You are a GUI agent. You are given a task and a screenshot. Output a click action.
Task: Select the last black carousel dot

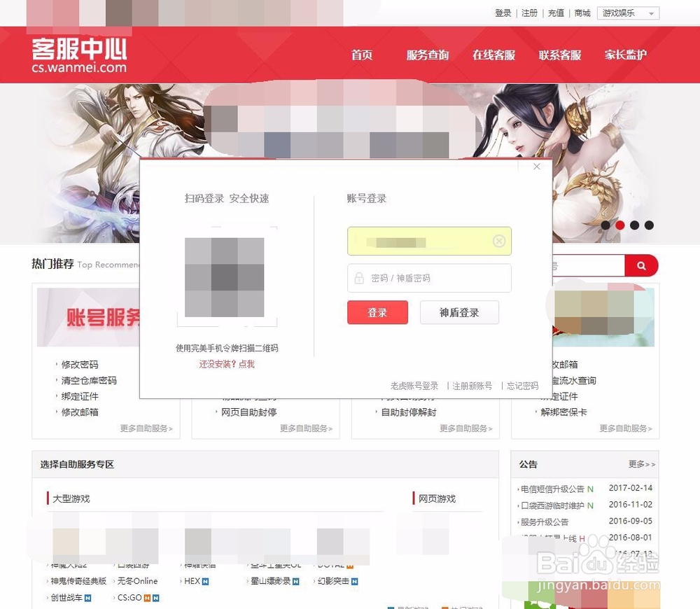tap(648, 225)
